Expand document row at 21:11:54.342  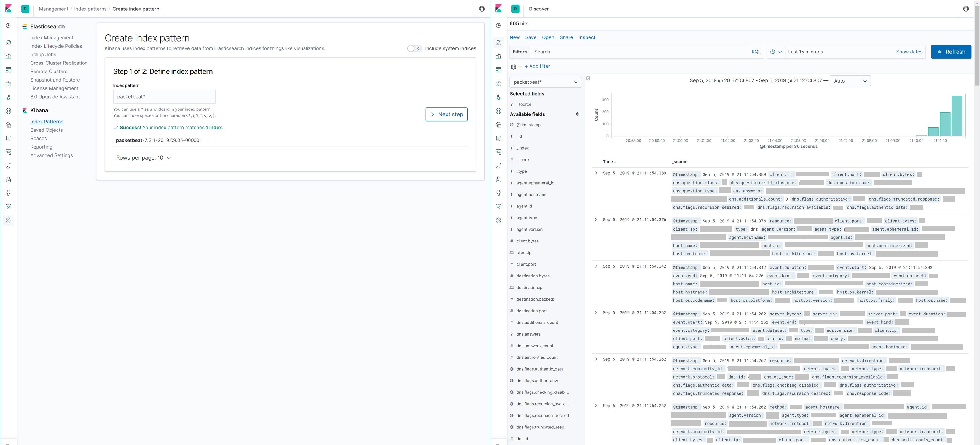coord(596,266)
